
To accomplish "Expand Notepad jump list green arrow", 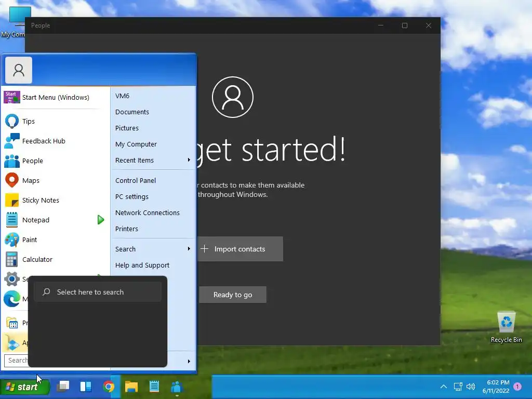I will coord(101,220).
